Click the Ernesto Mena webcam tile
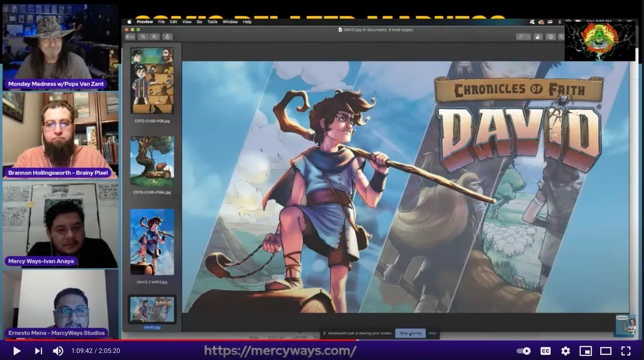The height and width of the screenshot is (360, 644). [x=60, y=304]
